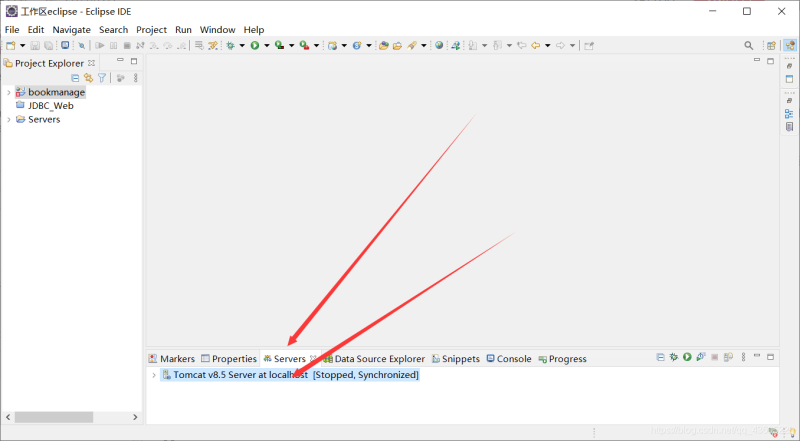Open the Search menu
The height and width of the screenshot is (441, 800).
tap(113, 30)
